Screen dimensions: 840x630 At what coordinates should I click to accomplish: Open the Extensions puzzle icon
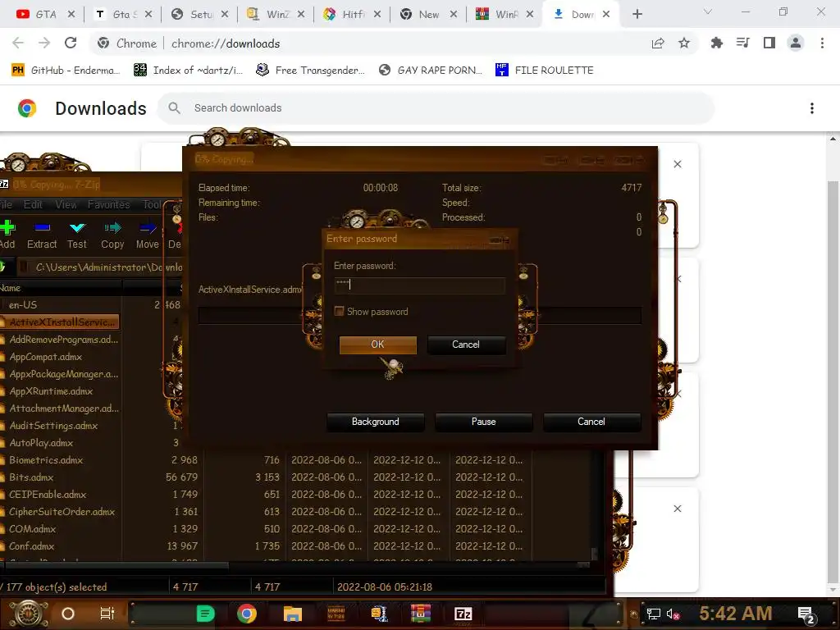716,43
